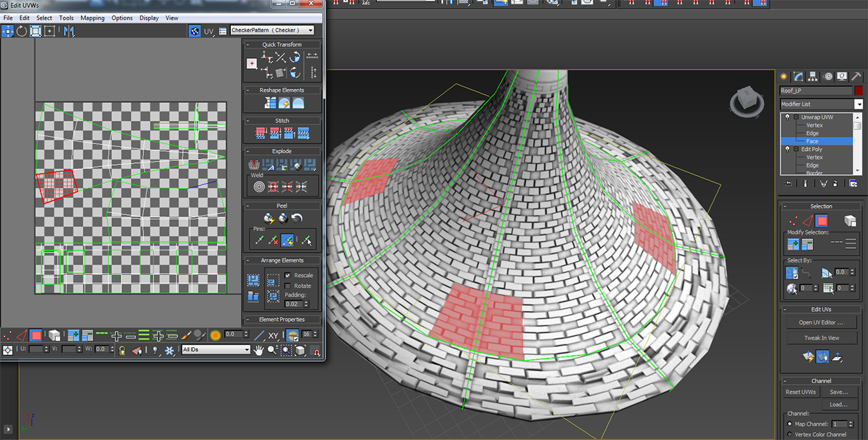This screenshot has width=868, height=440.
Task: Click the Target Weld concentric circles icon
Action: [259, 186]
